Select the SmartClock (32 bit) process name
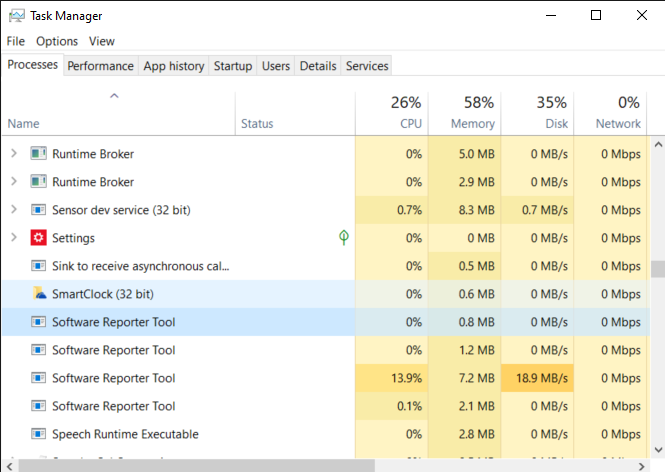665x472 pixels. [103, 294]
